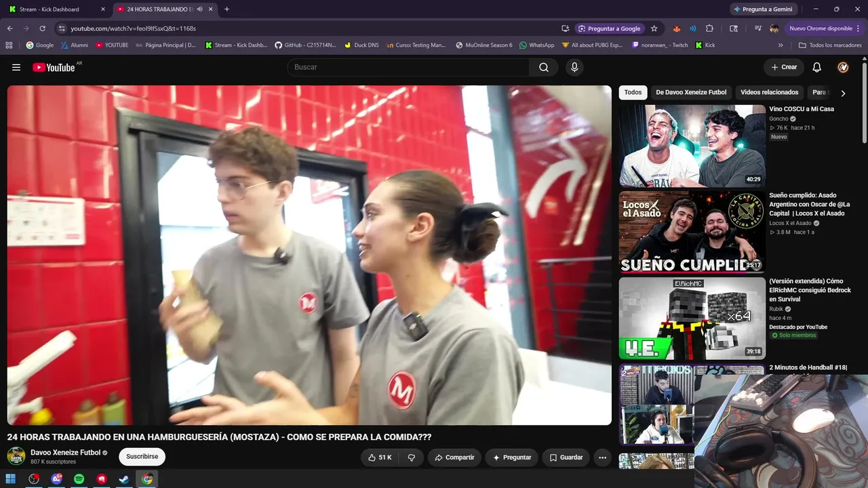Click the Preguntar button under the video
The width and height of the screenshot is (868, 488).
point(512,457)
